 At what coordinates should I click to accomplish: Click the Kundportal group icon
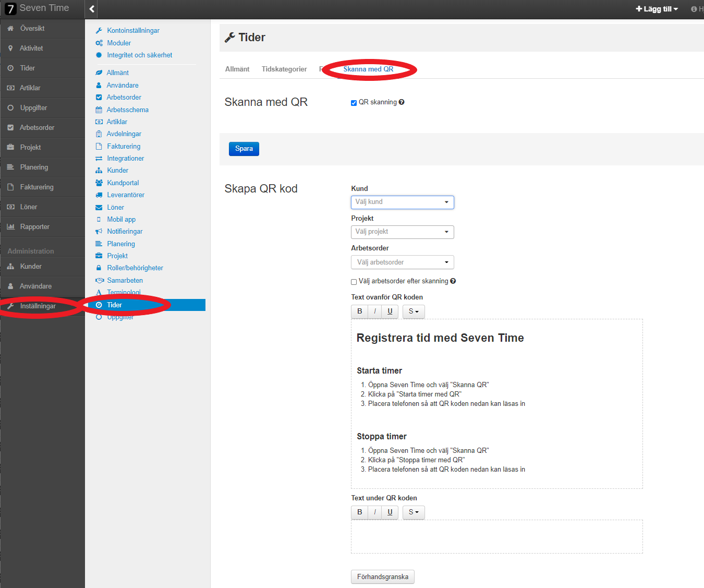coord(99,183)
